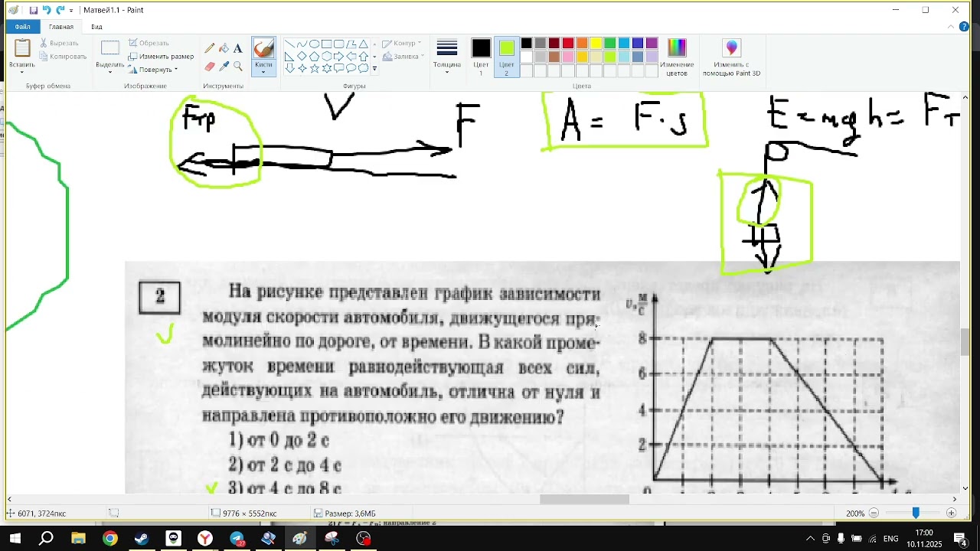This screenshot has width=980, height=551.
Task: Click Изменить размер button
Action: point(161,57)
